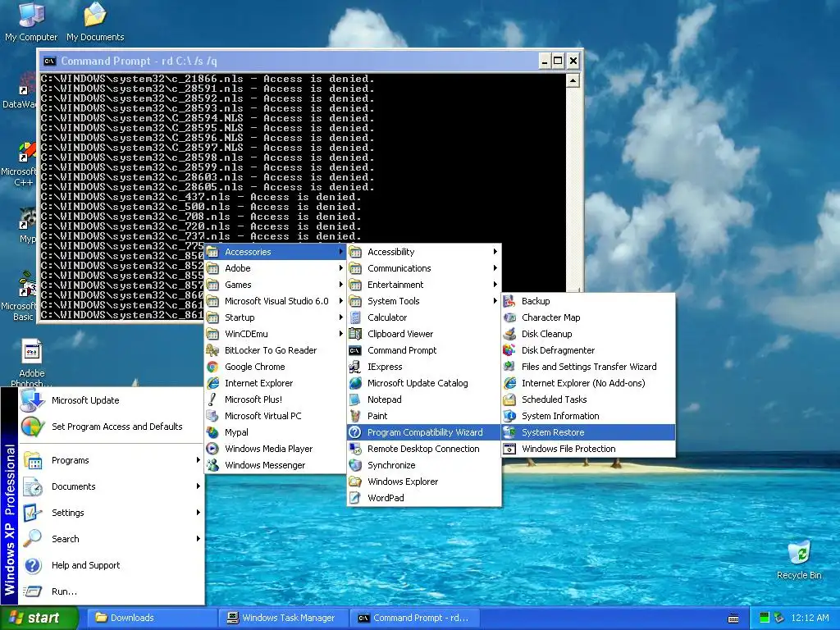The width and height of the screenshot is (840, 630).
Task: Click the System Information icon
Action: click(509, 416)
